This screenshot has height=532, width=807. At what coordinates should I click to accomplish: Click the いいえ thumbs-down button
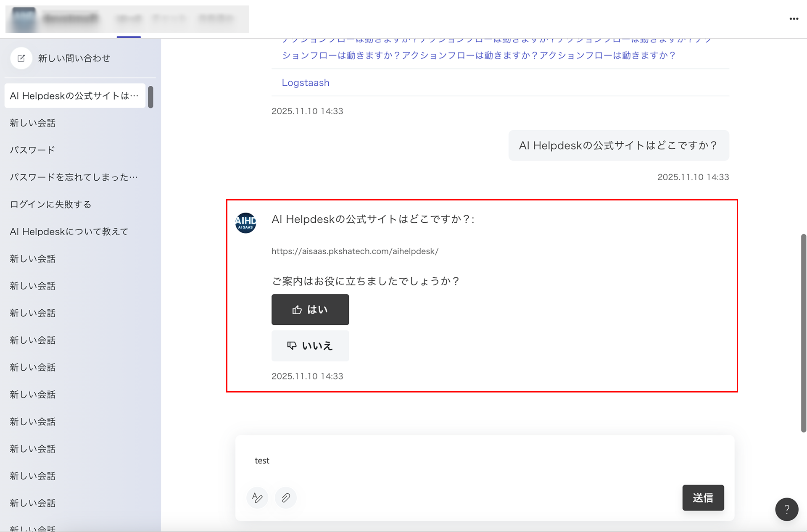point(310,346)
